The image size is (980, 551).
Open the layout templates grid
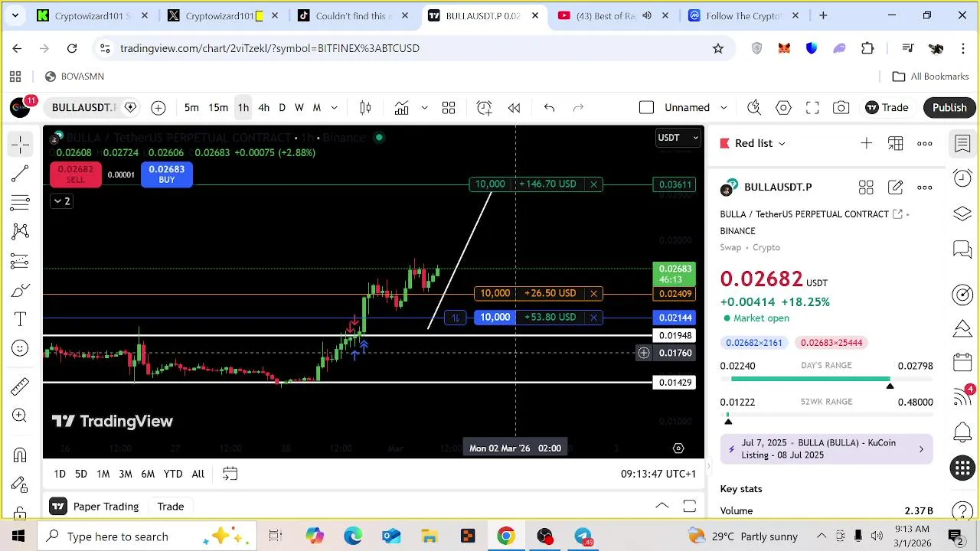click(449, 108)
